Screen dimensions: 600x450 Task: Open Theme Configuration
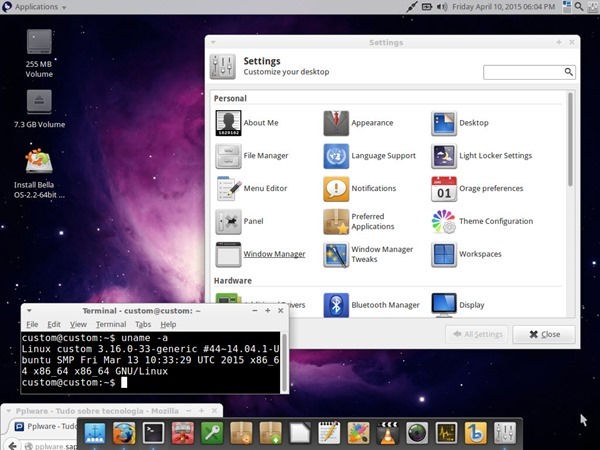(482, 221)
